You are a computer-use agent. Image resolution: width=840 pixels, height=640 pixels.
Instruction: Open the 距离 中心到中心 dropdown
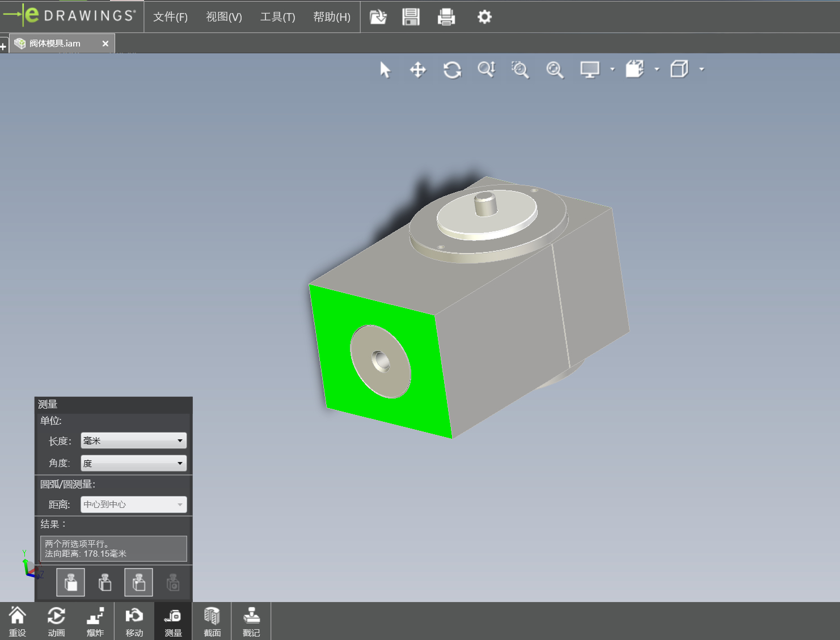coord(134,504)
